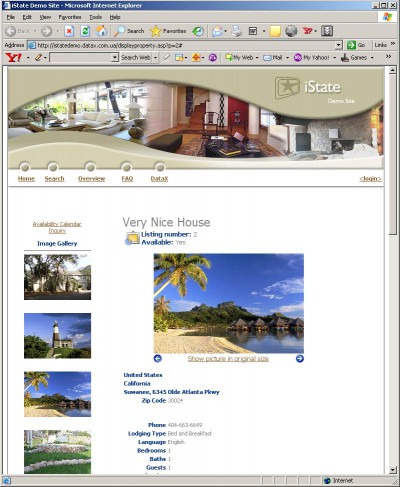Go to the browser Home page icon
The height and width of the screenshot is (487, 400).
[x=101, y=31]
